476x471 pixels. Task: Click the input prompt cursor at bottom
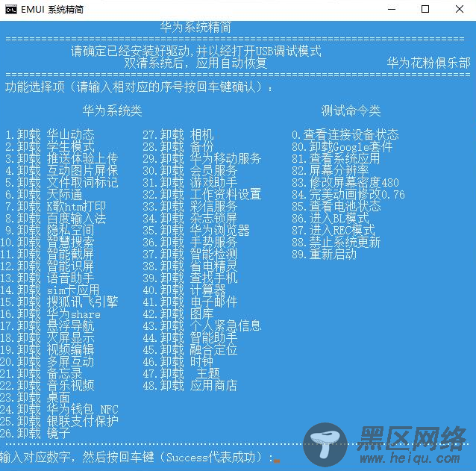coord(277,461)
